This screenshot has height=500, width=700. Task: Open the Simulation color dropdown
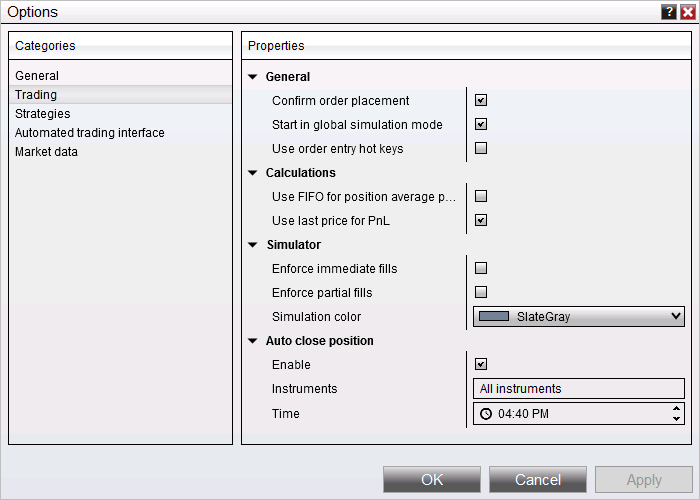[676, 317]
